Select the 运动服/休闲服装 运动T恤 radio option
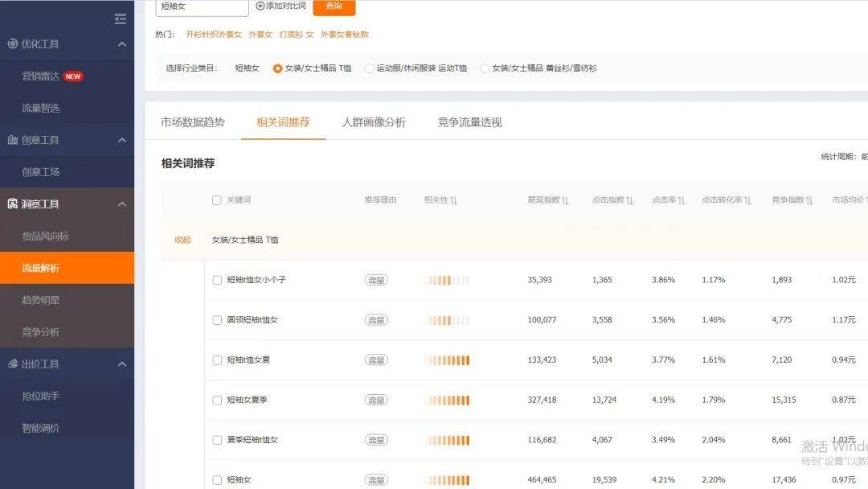 click(x=370, y=68)
